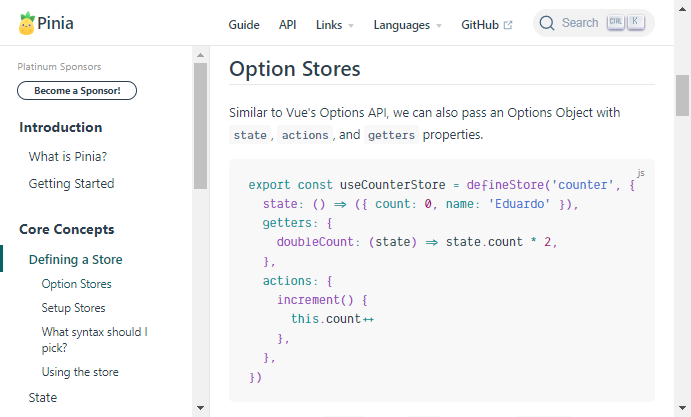Click the js language label
Image resolution: width=691 pixels, height=417 pixels.
click(641, 173)
